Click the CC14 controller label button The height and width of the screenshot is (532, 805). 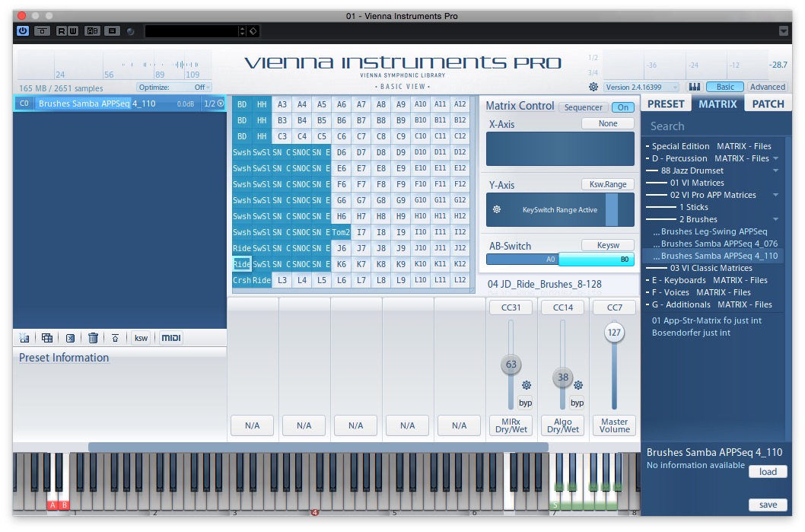[563, 307]
